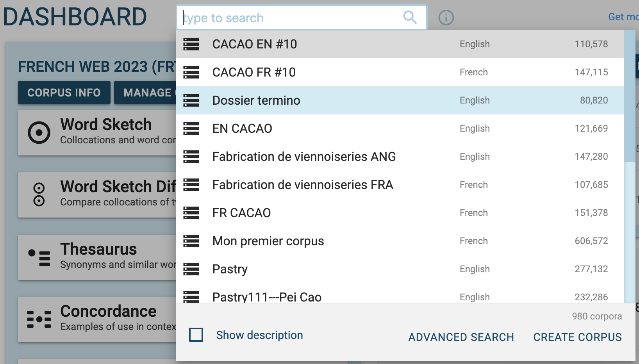Click corpus icon for Fabrication de viennoiseries ANG
Image resolution: width=639 pixels, height=364 pixels.
pos(191,157)
